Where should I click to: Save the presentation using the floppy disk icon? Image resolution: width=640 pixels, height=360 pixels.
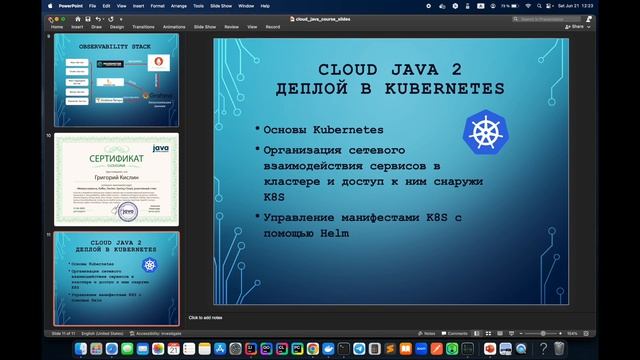(88, 19)
